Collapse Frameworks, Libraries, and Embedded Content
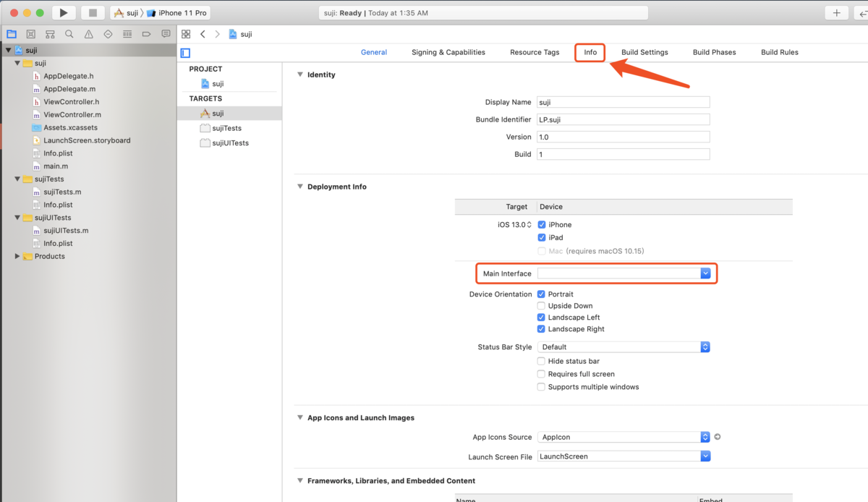868x502 pixels. click(300, 481)
